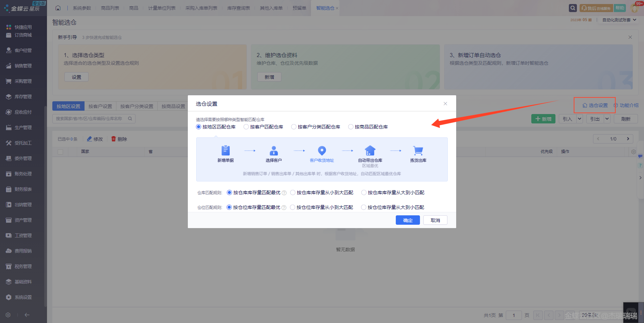Switch to 按客户设置 tab
644x323 pixels.
point(100,106)
